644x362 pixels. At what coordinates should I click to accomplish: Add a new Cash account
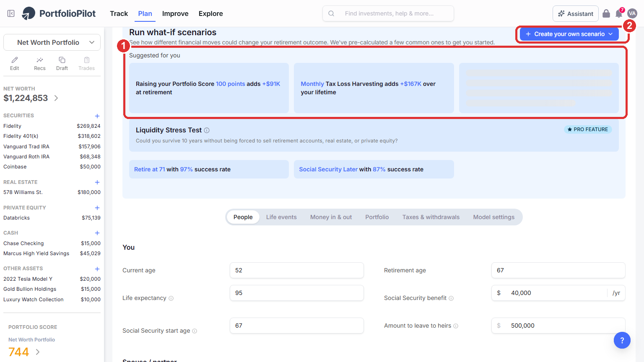pyautogui.click(x=97, y=233)
